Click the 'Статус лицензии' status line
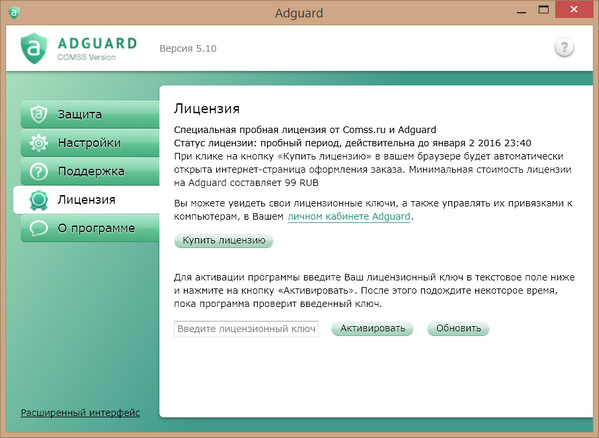Viewport: 599px width, 438px height. click(352, 143)
